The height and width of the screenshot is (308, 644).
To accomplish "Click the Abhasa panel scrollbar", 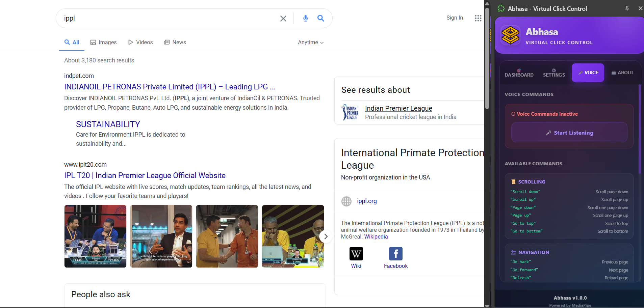I will pyautogui.click(x=640, y=129).
